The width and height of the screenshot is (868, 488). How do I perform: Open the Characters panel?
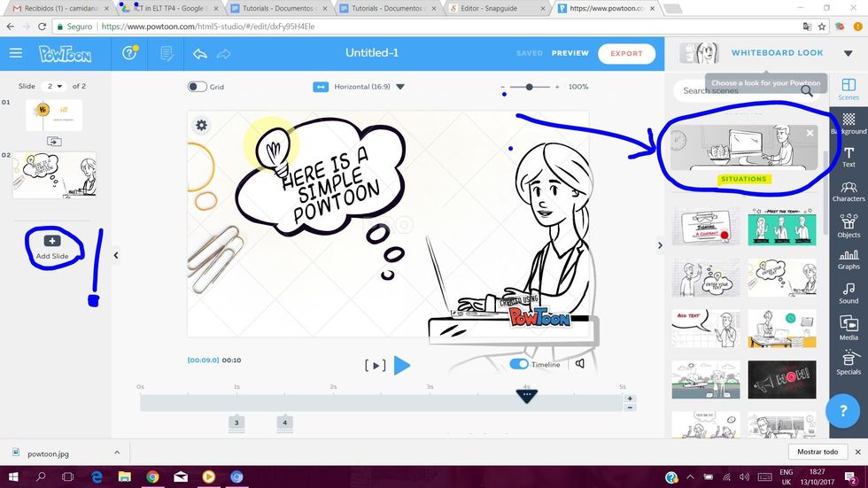(x=849, y=191)
